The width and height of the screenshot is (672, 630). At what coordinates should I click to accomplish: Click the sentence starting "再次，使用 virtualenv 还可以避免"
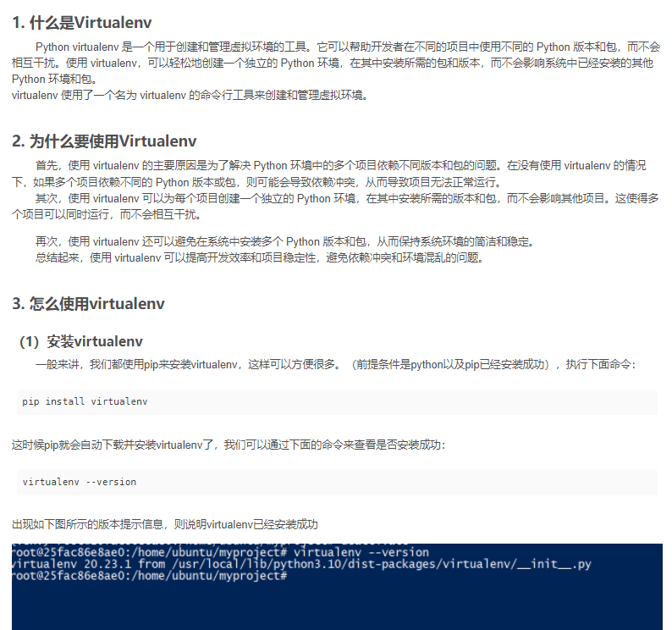[286, 242]
